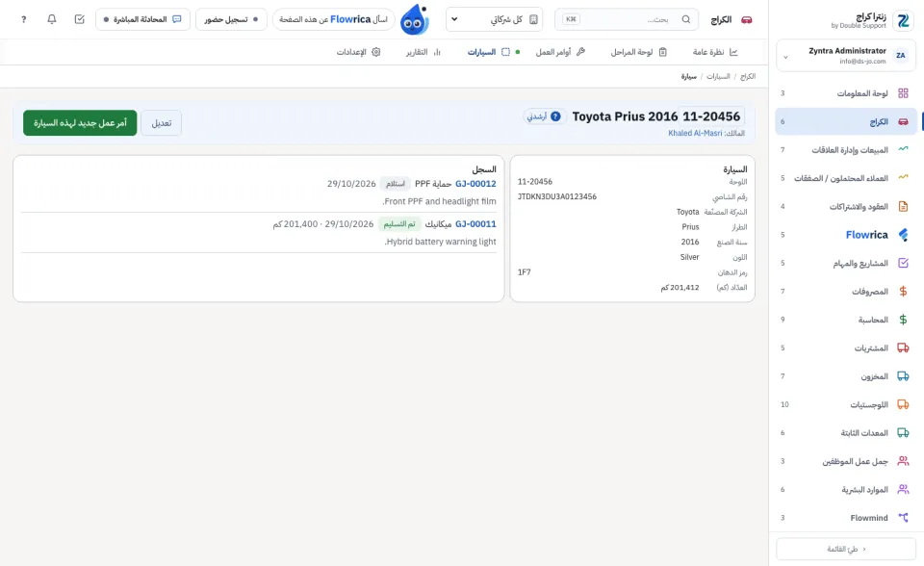This screenshot has width=924, height=566.
Task: Click the red car icon beside الكراج title
Action: 747,19
